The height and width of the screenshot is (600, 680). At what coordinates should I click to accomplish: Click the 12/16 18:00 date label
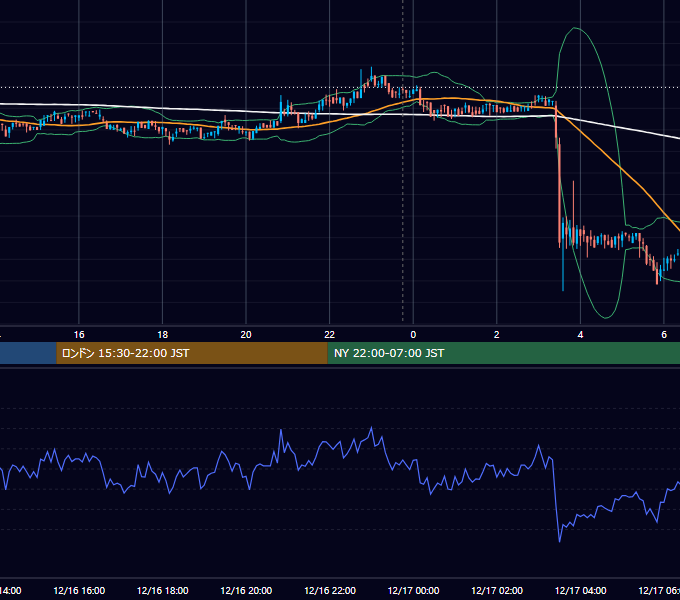(x=163, y=590)
